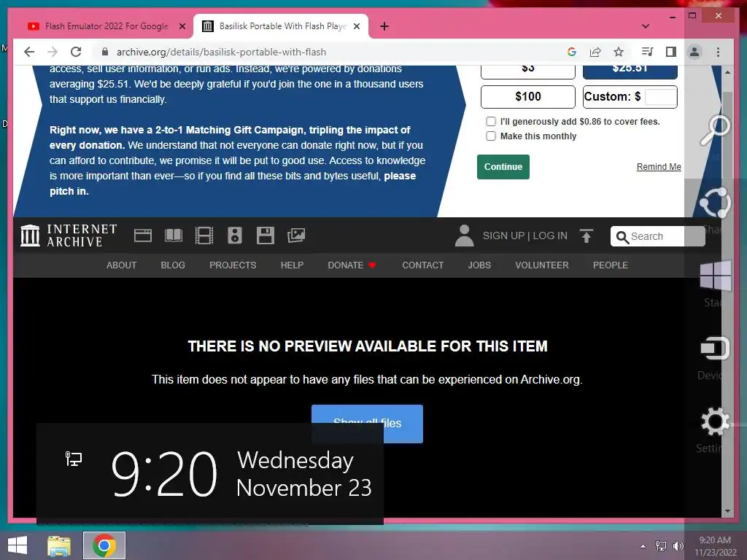Open the ABOUT menu item

(122, 265)
